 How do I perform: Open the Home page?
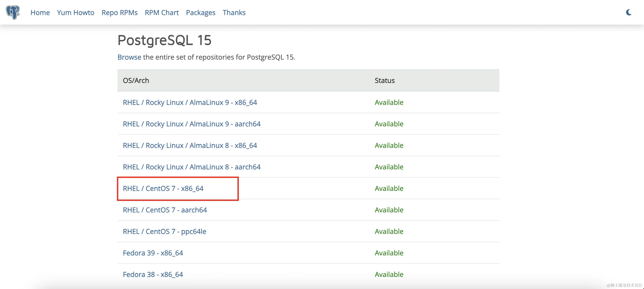point(40,13)
